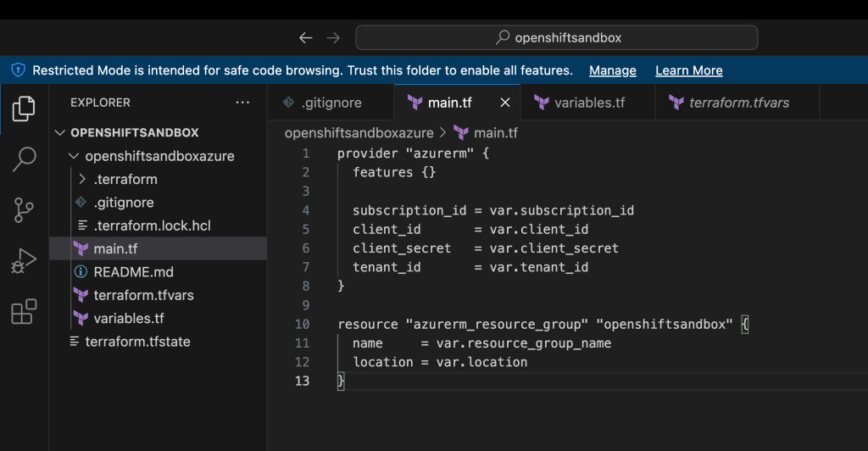This screenshot has height=451, width=868.
Task: Click 'var.subscription_id' on line 4
Action: pyautogui.click(x=561, y=211)
